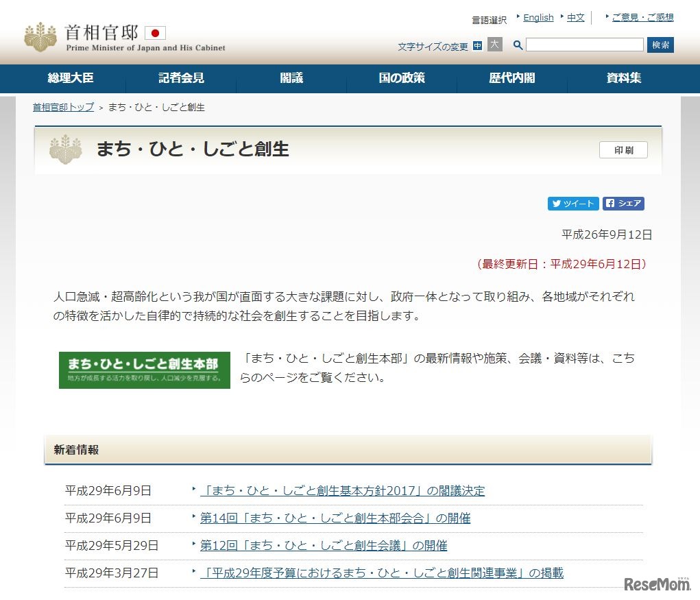This screenshot has height=600, width=700.
Task: Click the crest icon beside まち・ひと・しごと創生 heading
Action: point(64,149)
